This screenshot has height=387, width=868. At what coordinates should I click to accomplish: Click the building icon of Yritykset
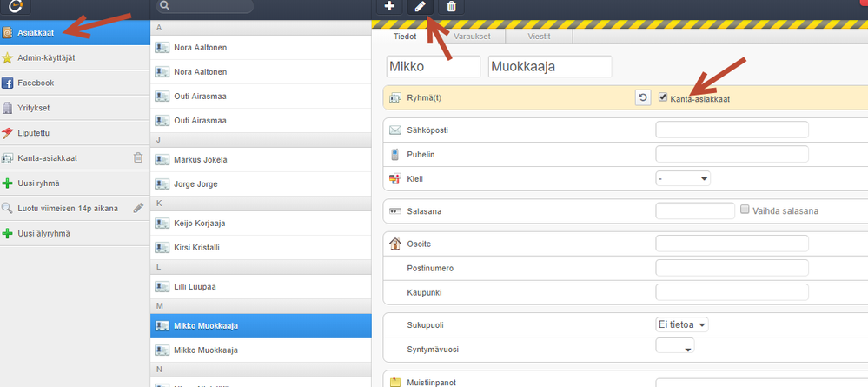(x=8, y=108)
